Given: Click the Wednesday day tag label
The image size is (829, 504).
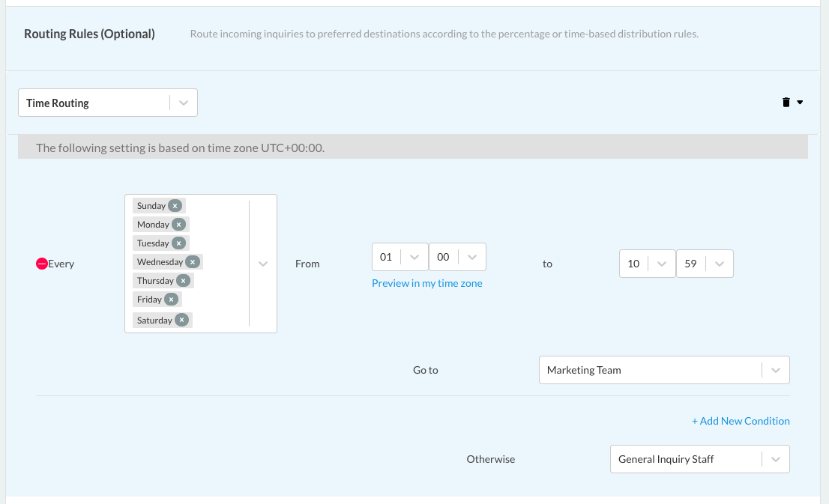Looking at the screenshot, I should tap(160, 261).
